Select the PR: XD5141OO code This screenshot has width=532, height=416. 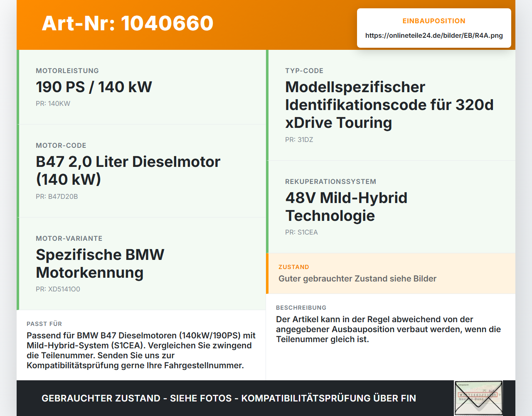click(x=58, y=289)
